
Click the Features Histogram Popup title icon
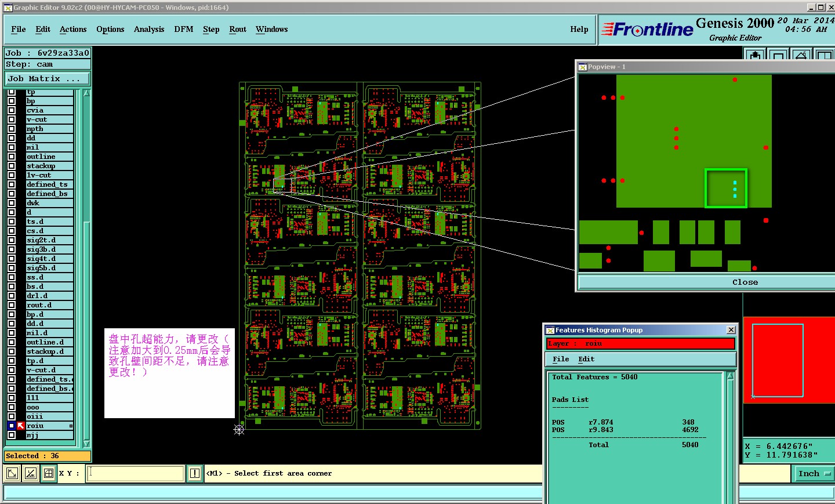[550, 330]
